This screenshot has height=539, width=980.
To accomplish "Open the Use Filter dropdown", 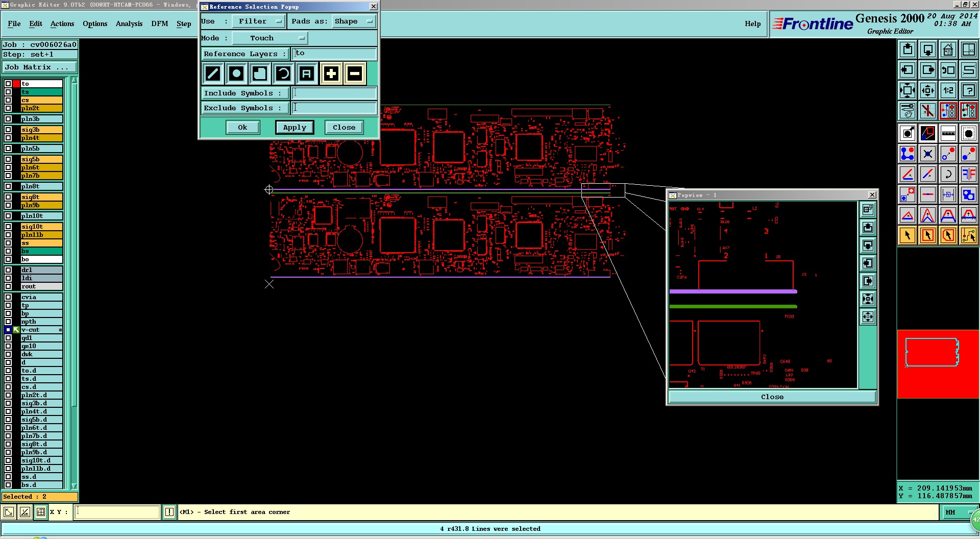I will (x=259, y=21).
